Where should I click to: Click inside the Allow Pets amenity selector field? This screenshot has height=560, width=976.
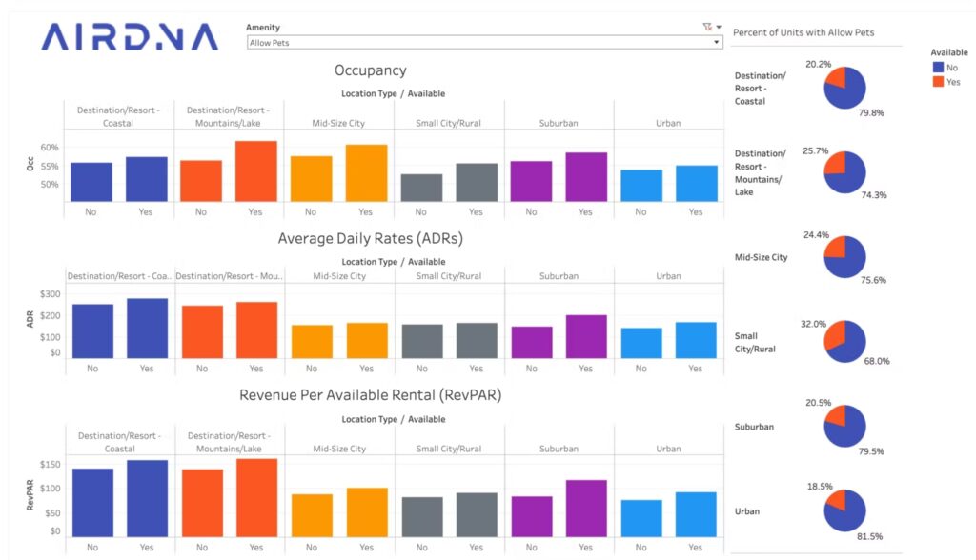click(484, 42)
